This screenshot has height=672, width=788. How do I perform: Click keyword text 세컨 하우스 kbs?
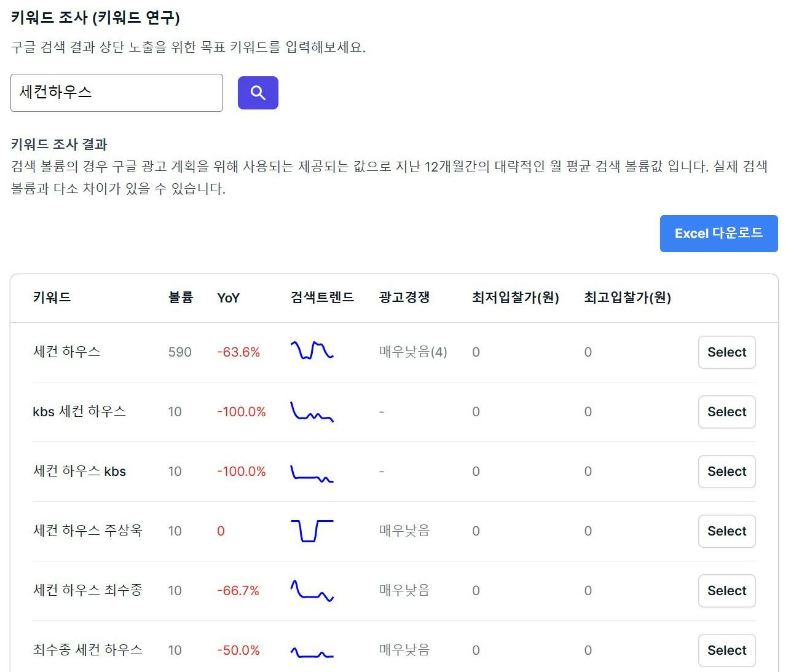point(79,471)
